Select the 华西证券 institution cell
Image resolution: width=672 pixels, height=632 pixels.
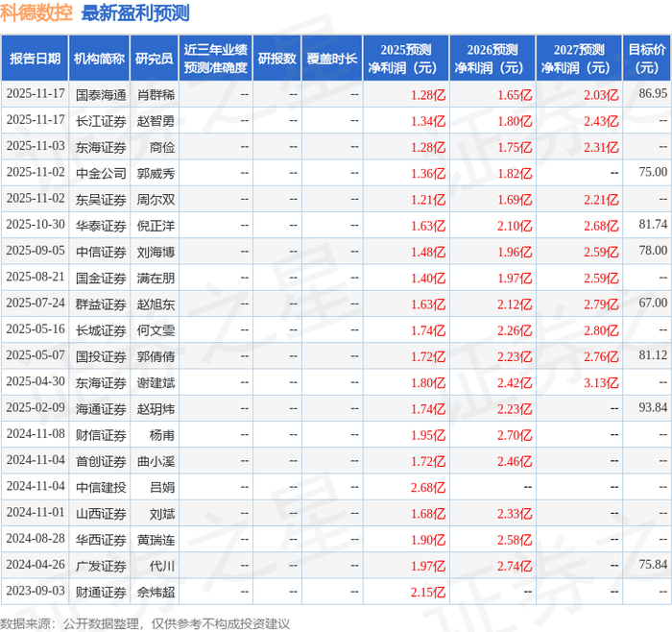(101, 540)
